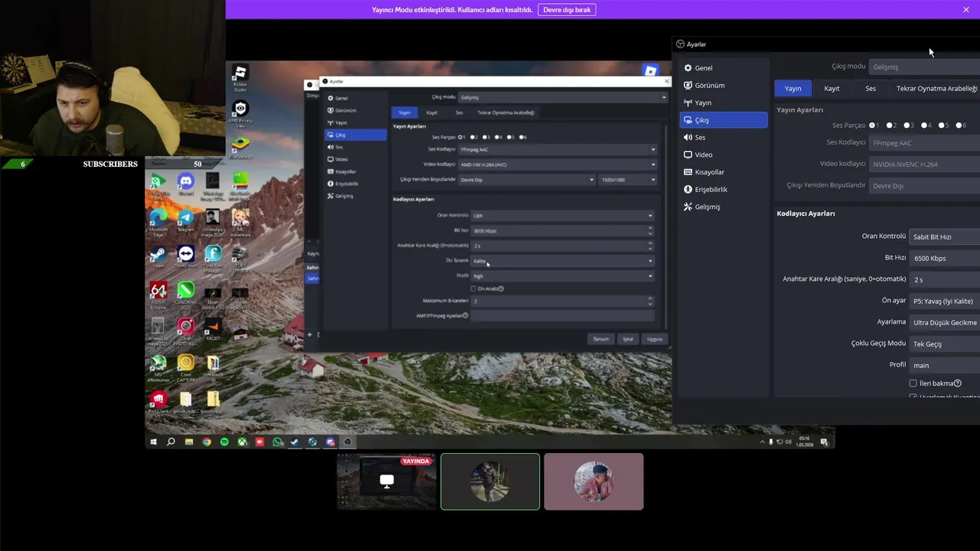This screenshot has width=980, height=551.
Task: Click Bit hızı stepper arrows in smaller window
Action: [650, 230]
